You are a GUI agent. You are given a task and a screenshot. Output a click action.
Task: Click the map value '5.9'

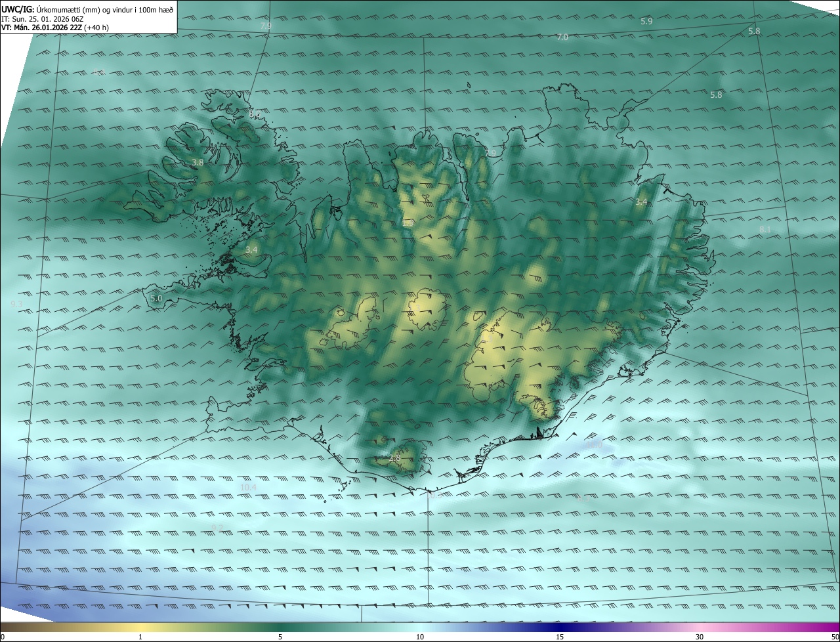pos(646,22)
